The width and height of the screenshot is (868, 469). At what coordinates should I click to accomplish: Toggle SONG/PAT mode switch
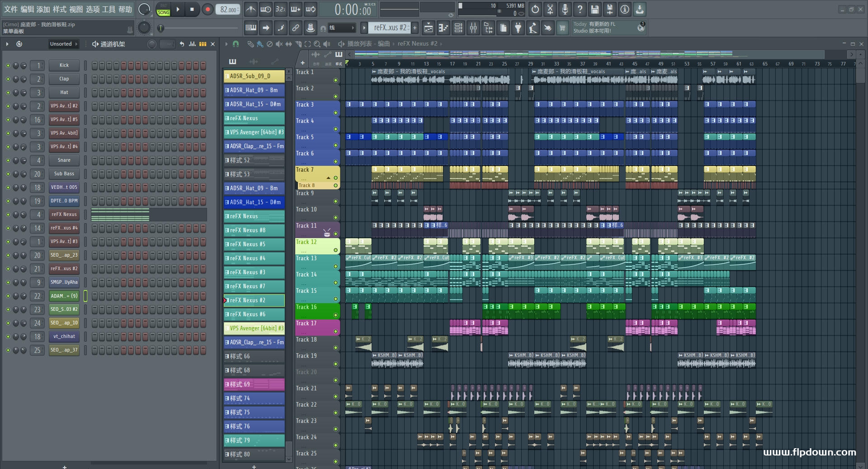point(164,9)
